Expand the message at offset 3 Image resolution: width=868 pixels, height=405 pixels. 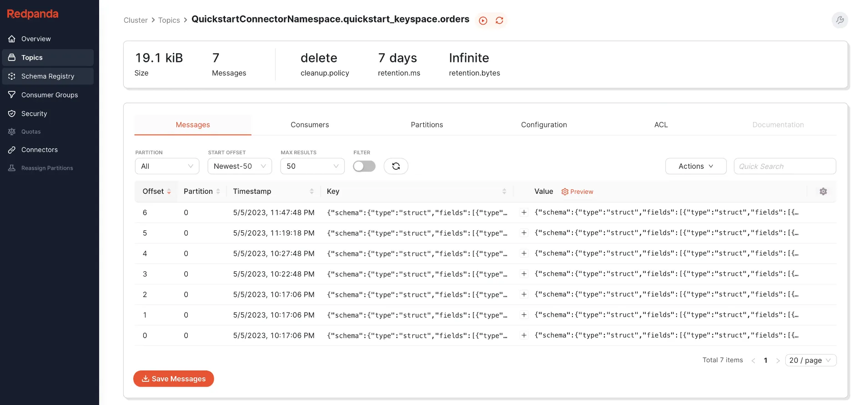coord(524,274)
